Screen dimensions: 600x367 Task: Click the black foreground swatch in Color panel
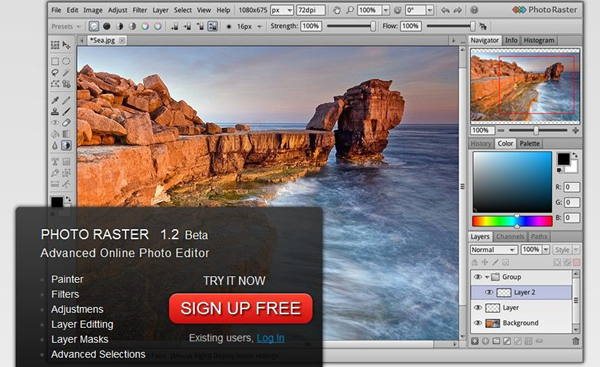pos(563,159)
